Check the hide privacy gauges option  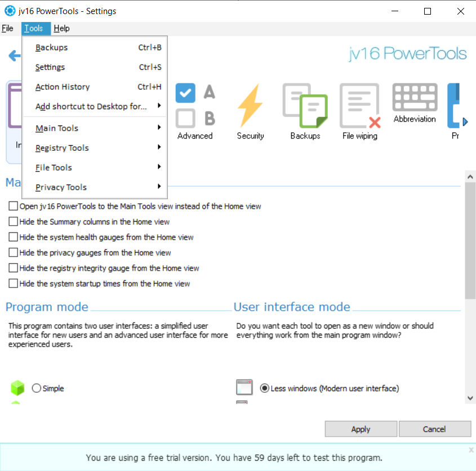coord(13,253)
